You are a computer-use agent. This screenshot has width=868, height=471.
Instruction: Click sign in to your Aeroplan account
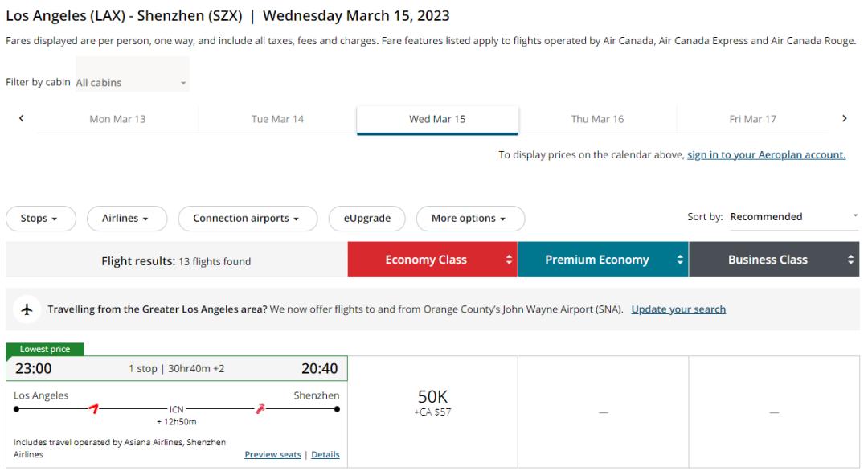point(766,155)
